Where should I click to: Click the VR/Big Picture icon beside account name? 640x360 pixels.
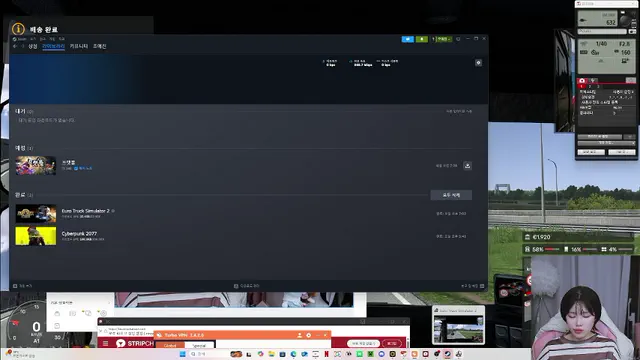458,39
